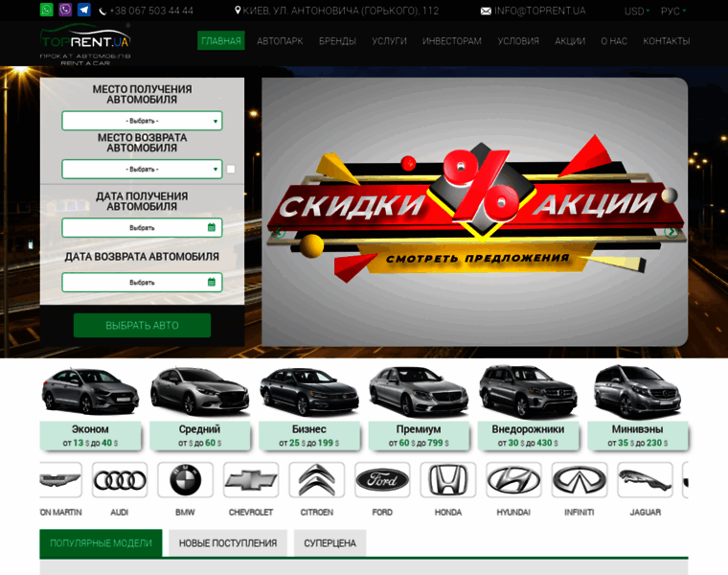This screenshot has height=575, width=728.
Task: Click the return date input field
Action: click(142, 282)
